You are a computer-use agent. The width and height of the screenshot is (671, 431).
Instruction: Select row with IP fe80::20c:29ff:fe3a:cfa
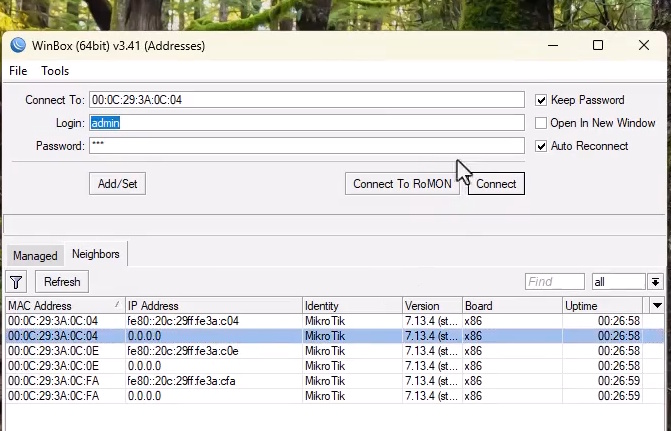(335, 381)
